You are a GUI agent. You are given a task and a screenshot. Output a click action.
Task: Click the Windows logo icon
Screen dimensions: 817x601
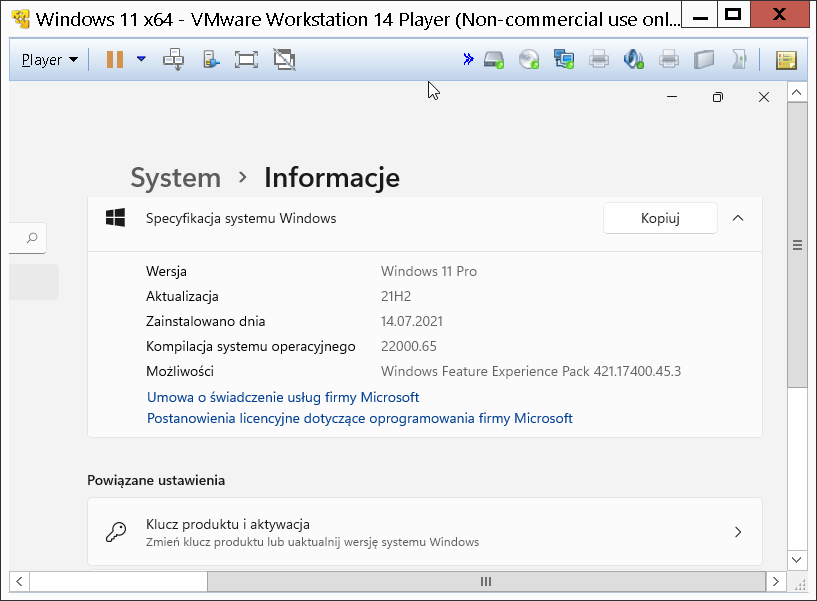[115, 218]
